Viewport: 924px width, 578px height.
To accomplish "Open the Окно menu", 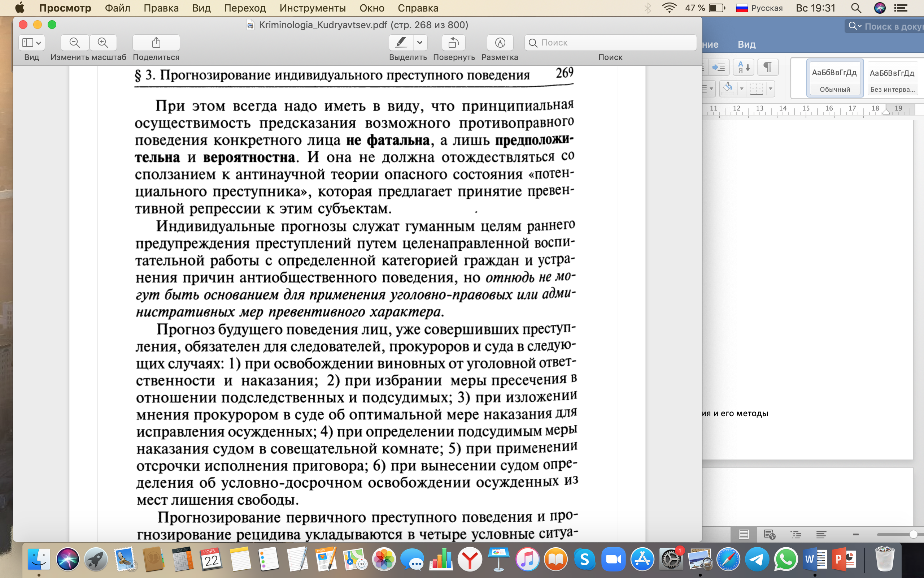I will point(371,8).
